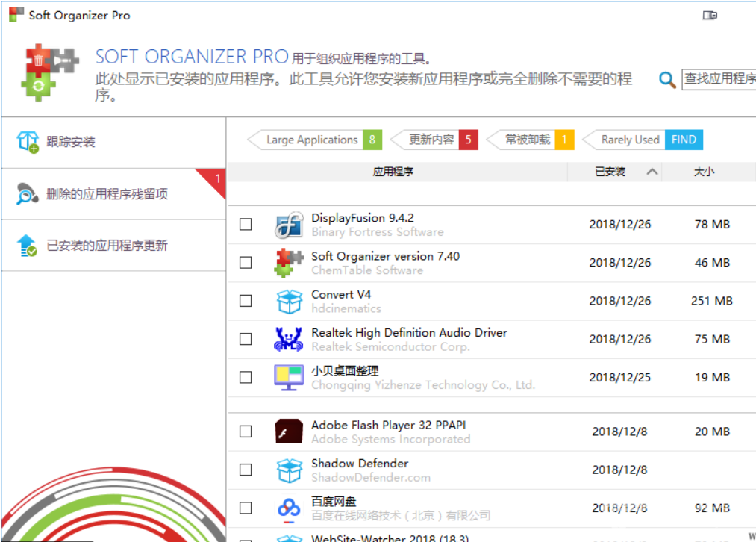
Task: Click the 百度在线网络技术 publisher text
Action: coord(401,515)
